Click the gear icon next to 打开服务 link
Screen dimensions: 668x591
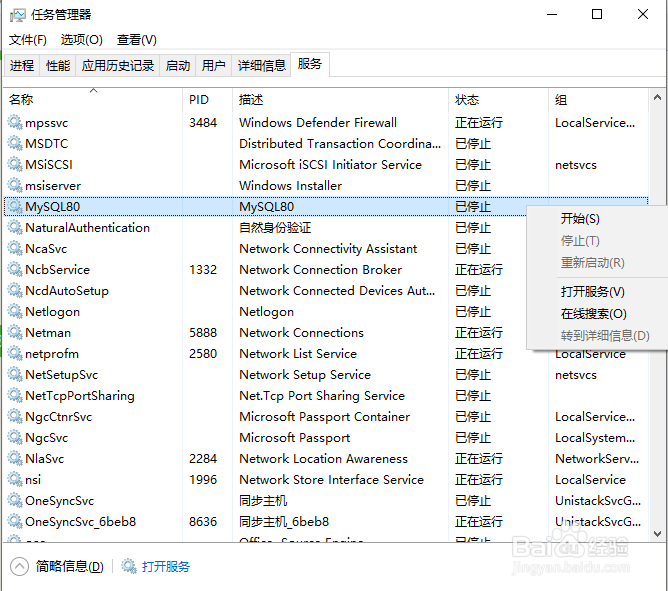[x=129, y=566]
